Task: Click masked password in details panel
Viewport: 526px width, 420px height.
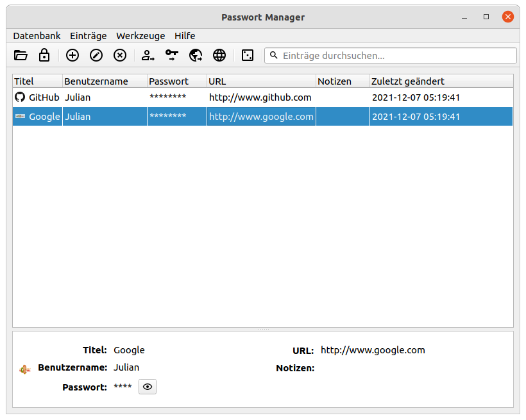Action: click(x=123, y=387)
